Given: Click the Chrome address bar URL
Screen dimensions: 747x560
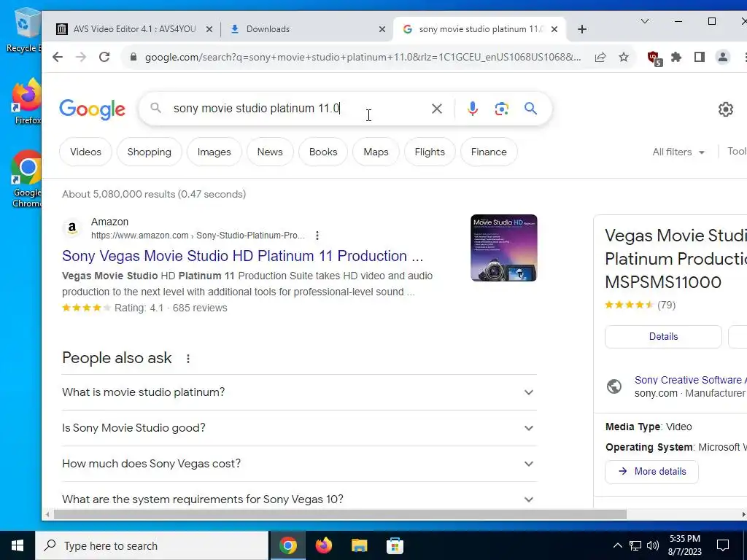Looking at the screenshot, I should click(363, 57).
